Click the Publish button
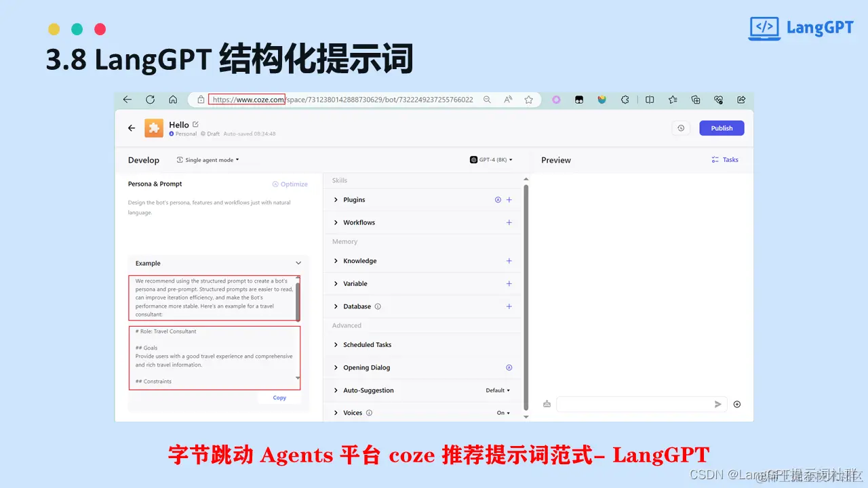This screenshot has height=488, width=868. (721, 127)
